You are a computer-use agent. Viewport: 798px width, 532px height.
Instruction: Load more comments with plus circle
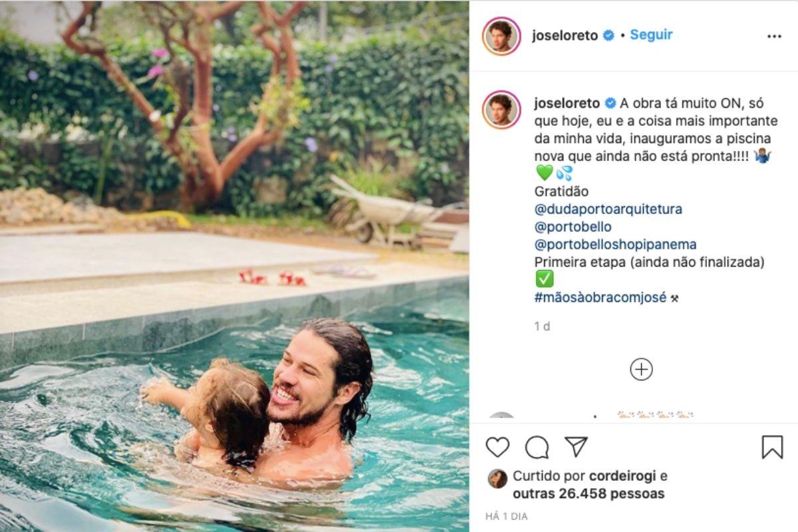point(641,369)
